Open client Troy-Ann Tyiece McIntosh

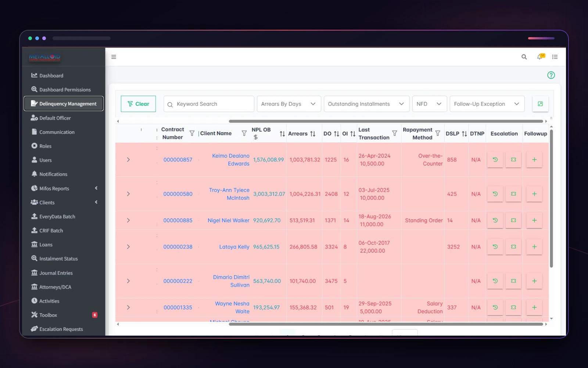[x=229, y=194]
